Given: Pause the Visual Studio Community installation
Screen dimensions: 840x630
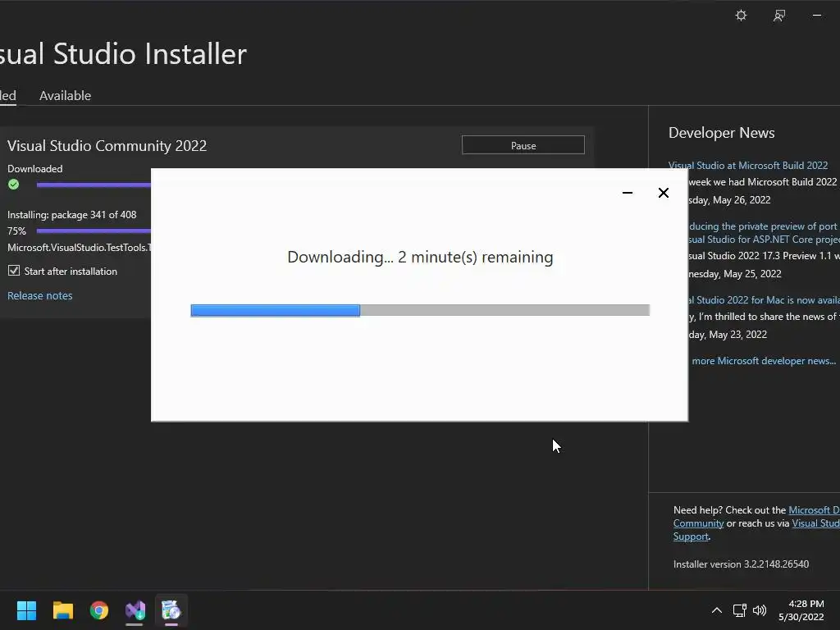Looking at the screenshot, I should [523, 145].
